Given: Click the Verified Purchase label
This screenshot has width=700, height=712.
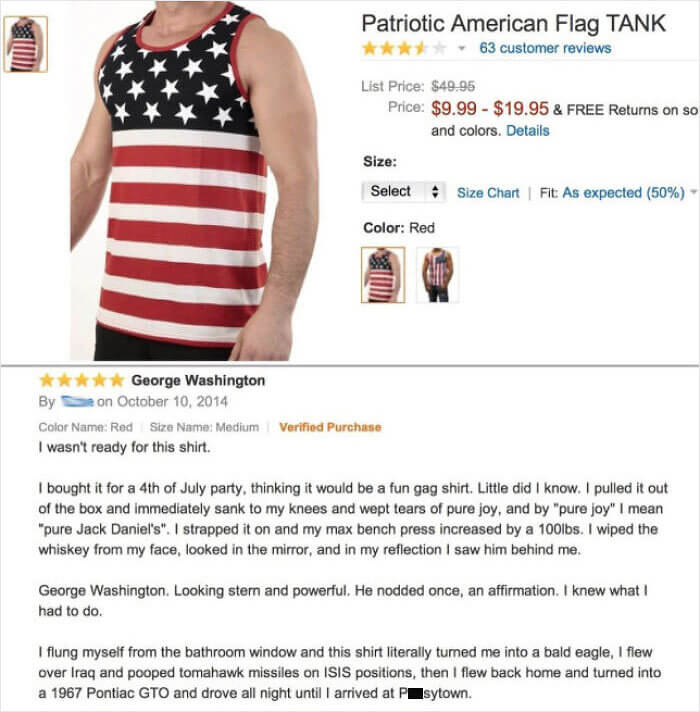Looking at the screenshot, I should click(x=330, y=427).
